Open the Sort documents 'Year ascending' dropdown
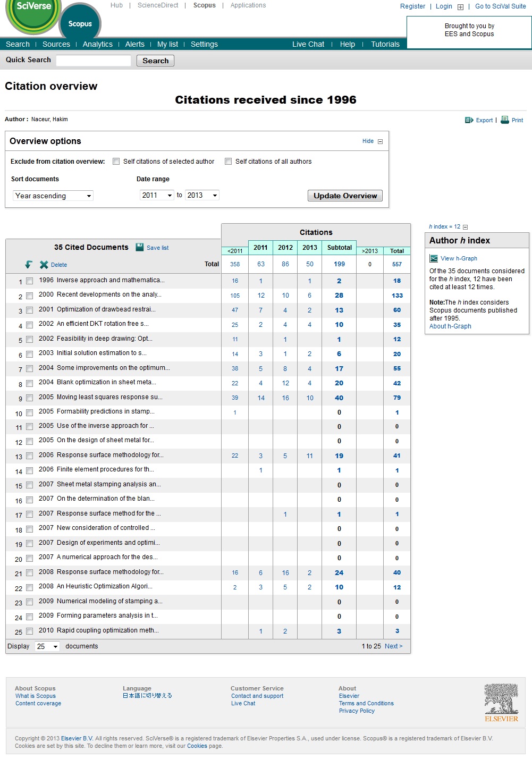 [53, 196]
